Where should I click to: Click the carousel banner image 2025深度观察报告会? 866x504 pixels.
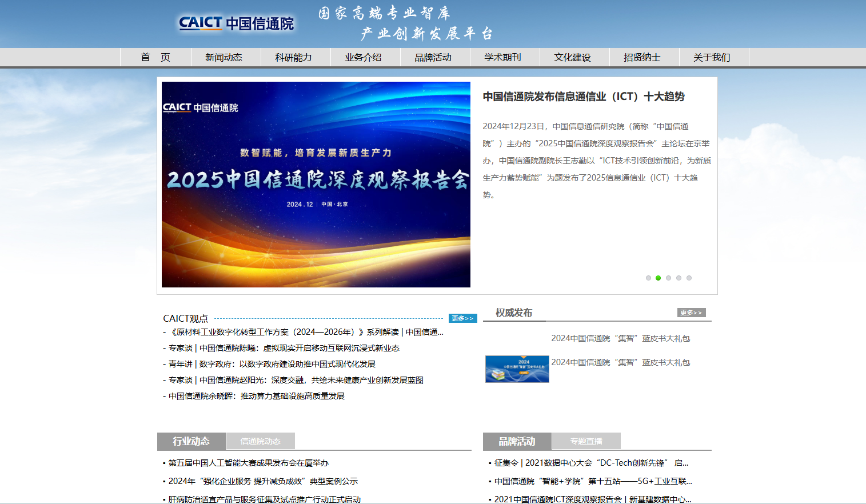tap(316, 184)
